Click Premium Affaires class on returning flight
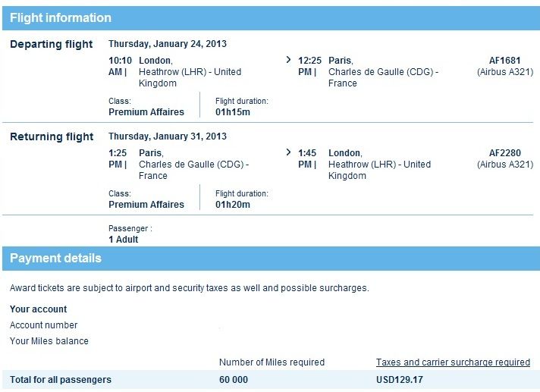 [x=146, y=205]
